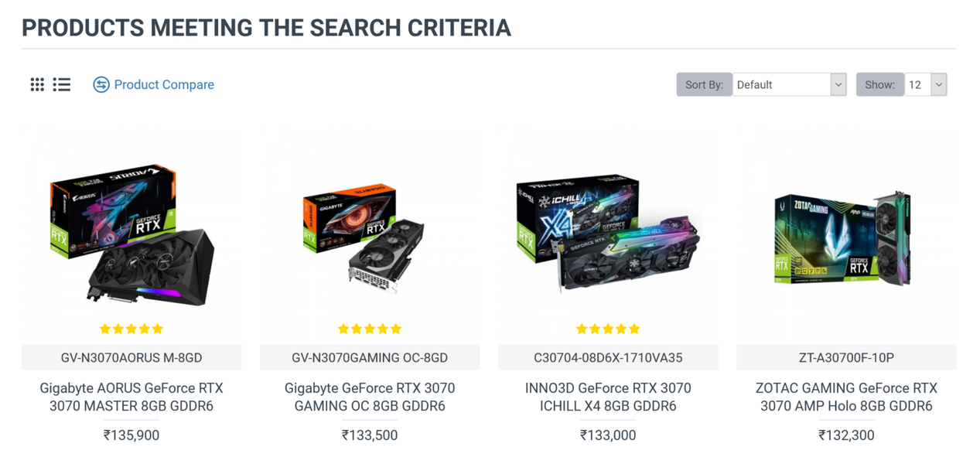This screenshot has width=980, height=464.
Task: Open ZOTAC AMP Holo product image
Action: (846, 237)
